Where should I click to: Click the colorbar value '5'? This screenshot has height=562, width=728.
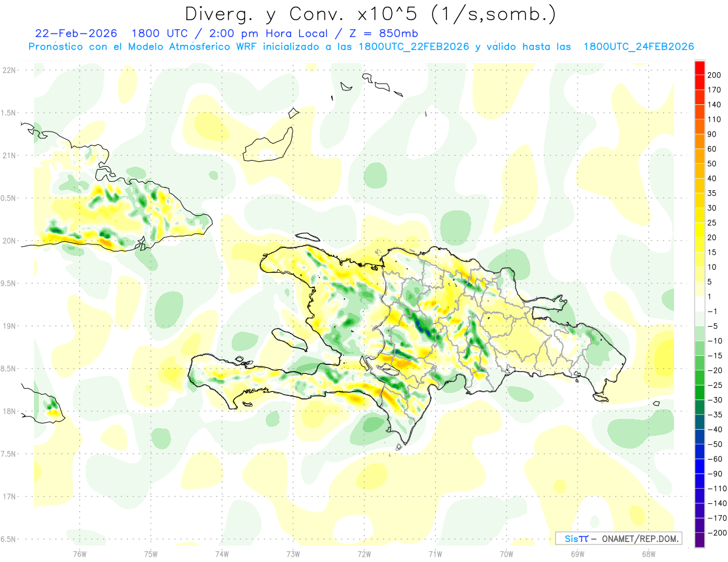pyautogui.click(x=711, y=282)
